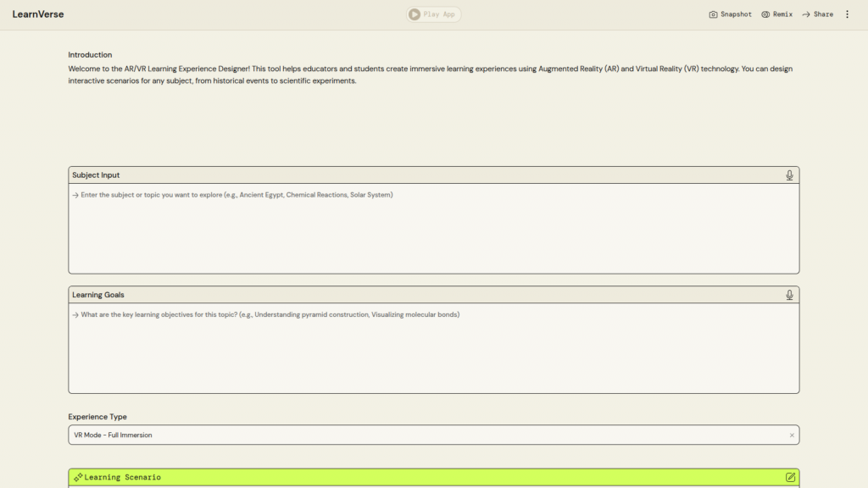
Task: Click the Introduction heading
Action: pos(90,55)
